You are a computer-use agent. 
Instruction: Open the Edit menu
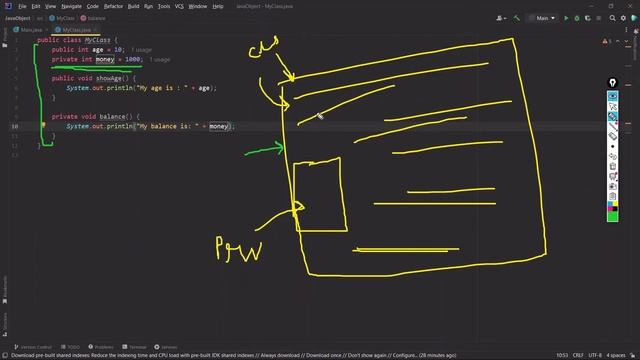[36, 7]
